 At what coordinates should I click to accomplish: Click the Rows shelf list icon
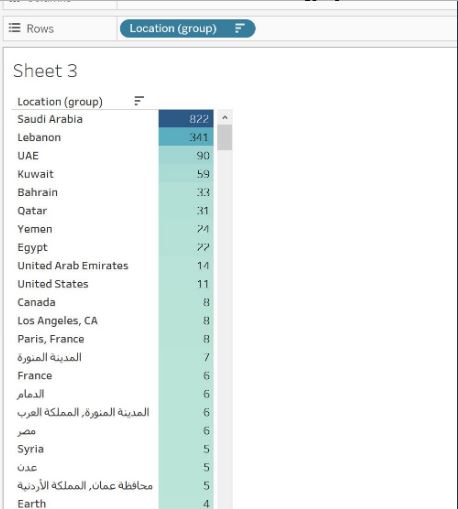pyautogui.click(x=14, y=28)
